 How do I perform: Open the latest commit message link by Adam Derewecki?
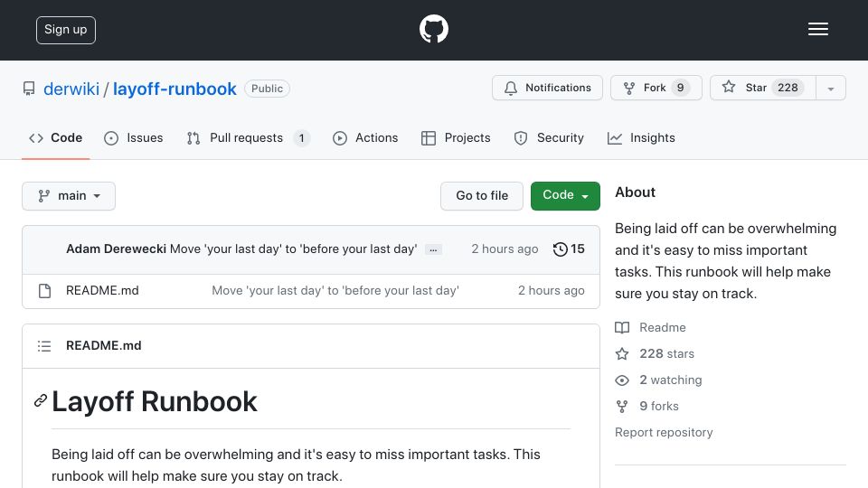point(293,249)
